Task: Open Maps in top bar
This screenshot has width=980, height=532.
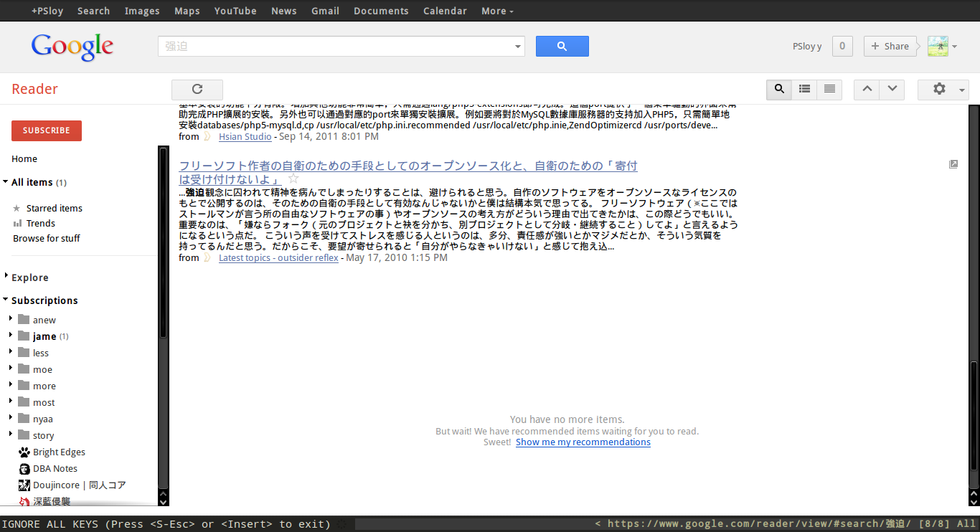Action: pos(187,11)
